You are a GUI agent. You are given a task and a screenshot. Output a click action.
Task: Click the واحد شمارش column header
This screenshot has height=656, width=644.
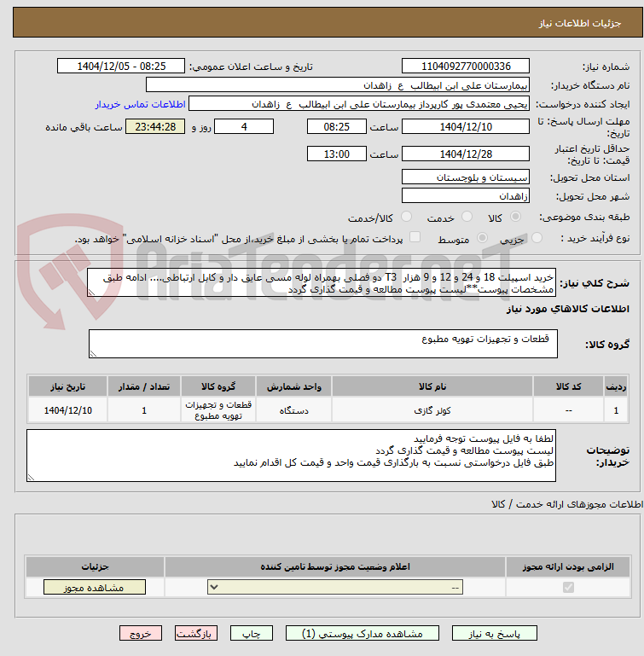(293, 386)
